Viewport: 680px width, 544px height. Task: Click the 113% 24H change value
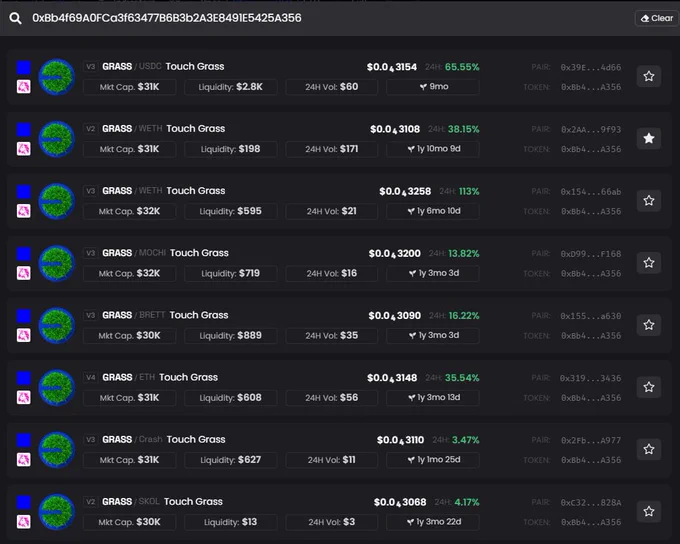point(469,191)
